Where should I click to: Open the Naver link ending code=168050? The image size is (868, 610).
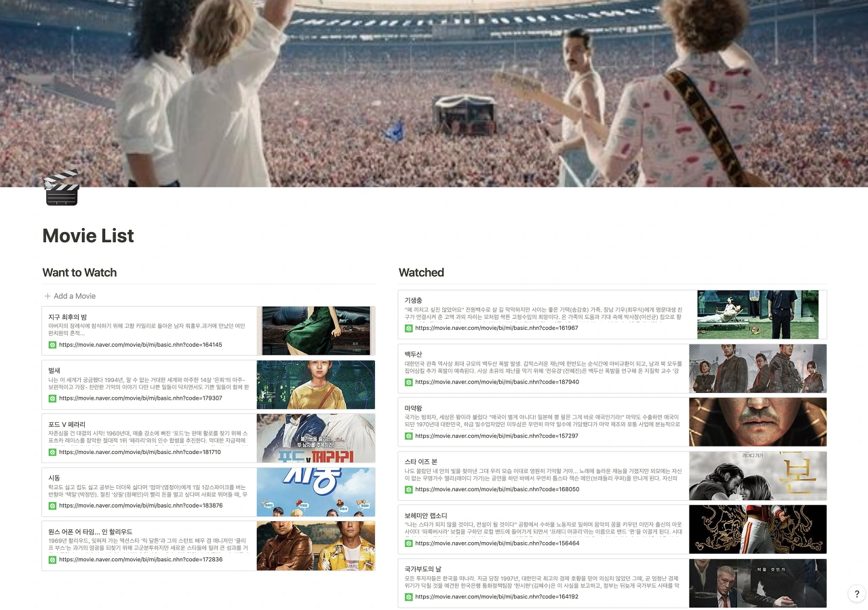pos(496,489)
